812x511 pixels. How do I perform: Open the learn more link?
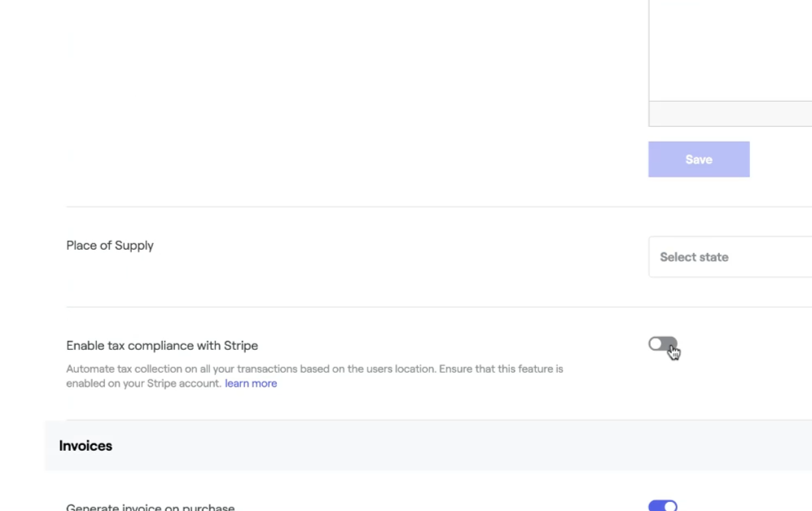[251, 383]
